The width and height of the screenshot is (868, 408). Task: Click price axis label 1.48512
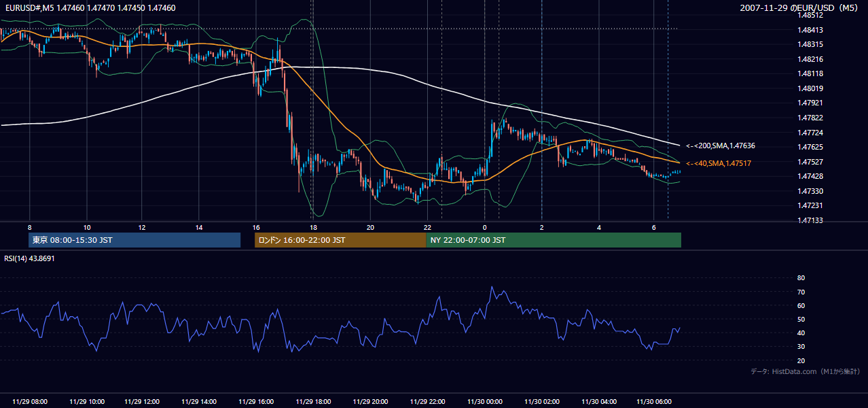(810, 15)
